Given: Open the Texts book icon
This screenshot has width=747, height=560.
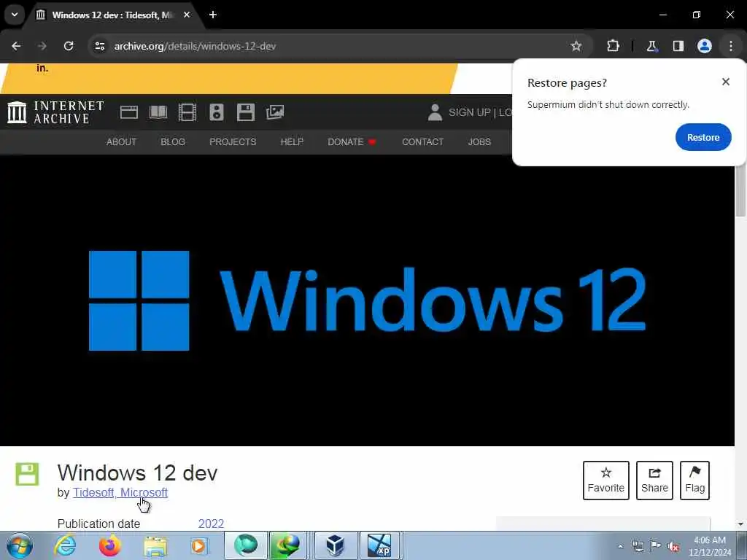Looking at the screenshot, I should point(158,112).
